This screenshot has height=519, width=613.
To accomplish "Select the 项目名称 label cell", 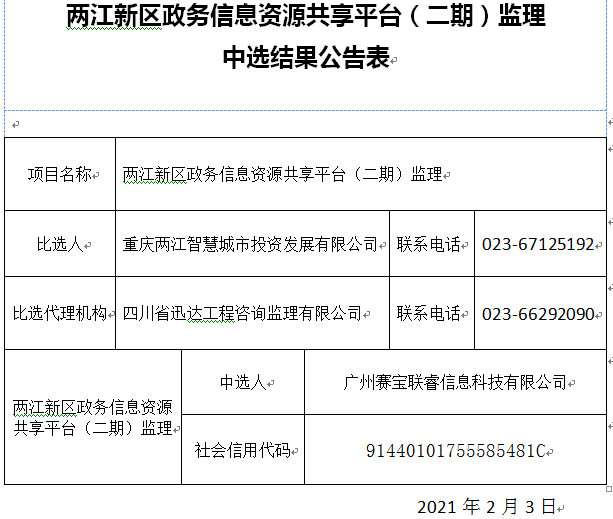I will pyautogui.click(x=60, y=175).
